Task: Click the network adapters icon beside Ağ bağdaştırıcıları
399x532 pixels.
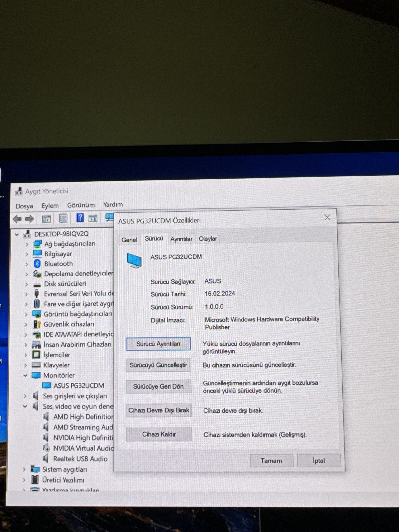Action: (x=37, y=244)
